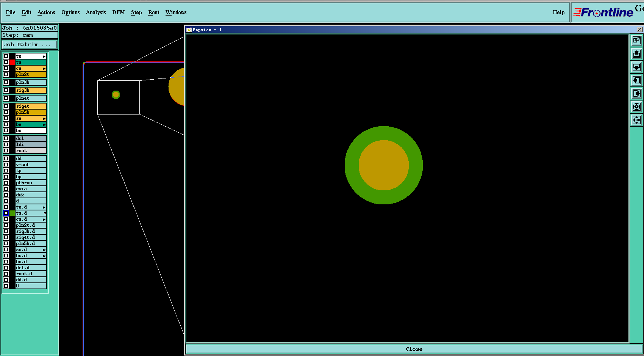Click the marker icon on 'cs.d' layer
644x356 pixels.
[44, 219]
